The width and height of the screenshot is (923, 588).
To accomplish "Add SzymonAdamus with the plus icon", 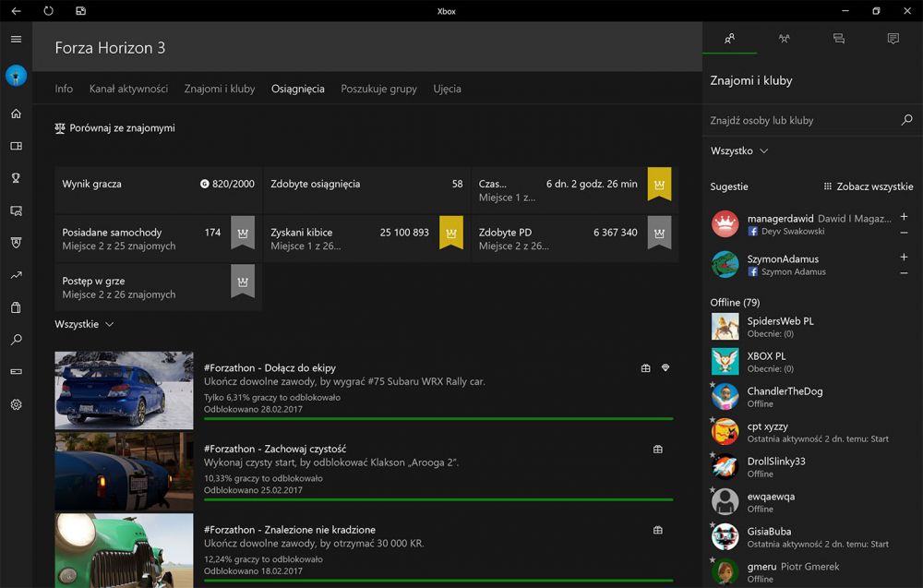I will (x=904, y=258).
